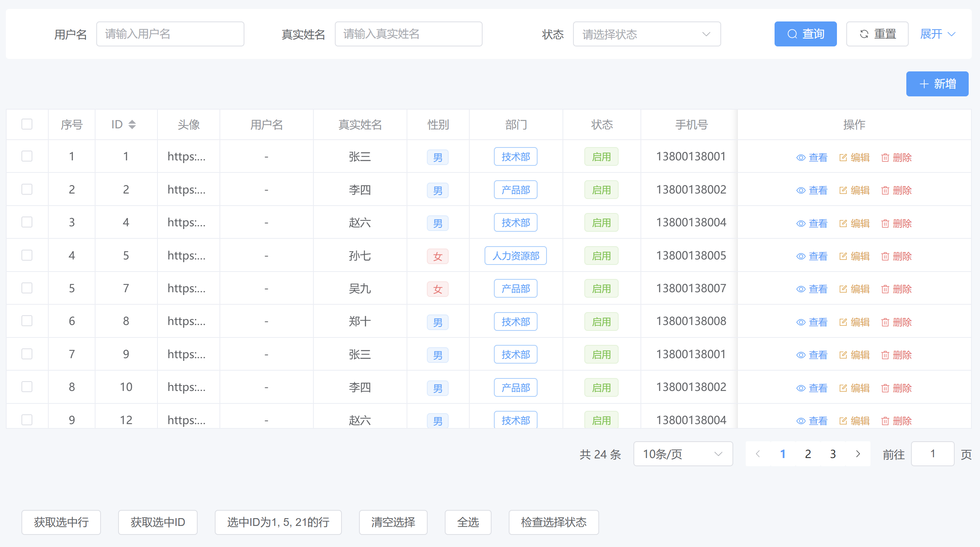Open the 状态 status dropdown
This screenshot has height=547, width=980.
(x=646, y=34)
